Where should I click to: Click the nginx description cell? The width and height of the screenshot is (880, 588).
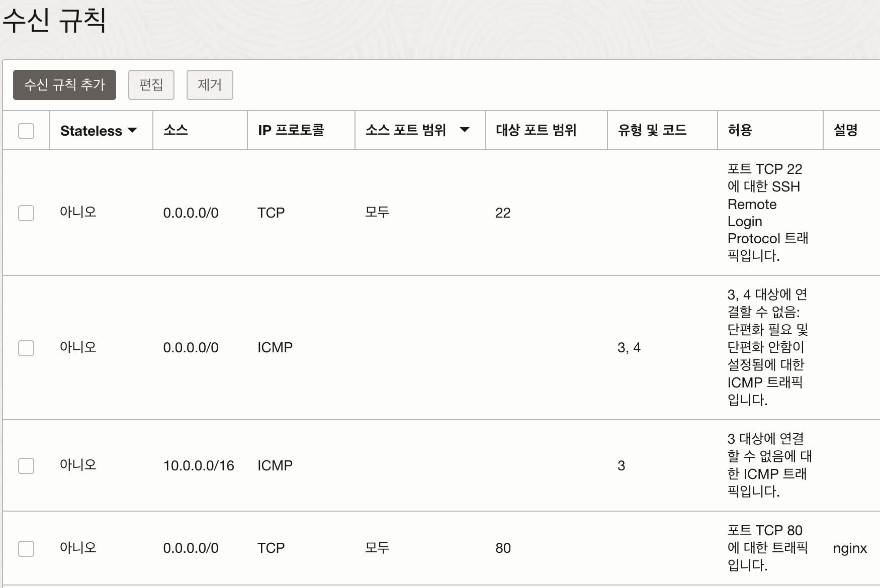[x=849, y=548]
